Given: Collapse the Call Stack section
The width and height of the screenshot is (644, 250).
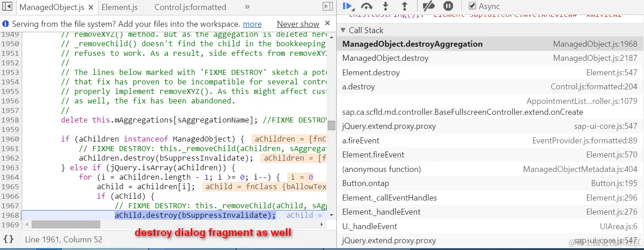Looking at the screenshot, I should tap(343, 30).
